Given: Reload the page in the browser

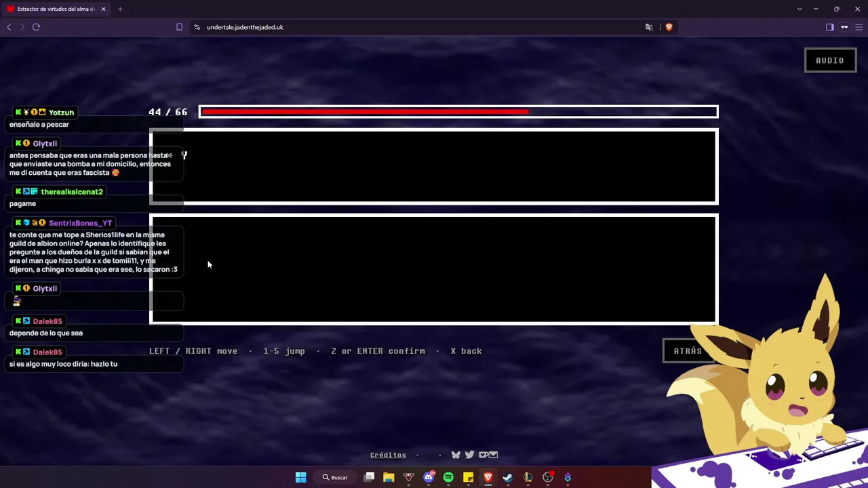Looking at the screenshot, I should tap(36, 27).
